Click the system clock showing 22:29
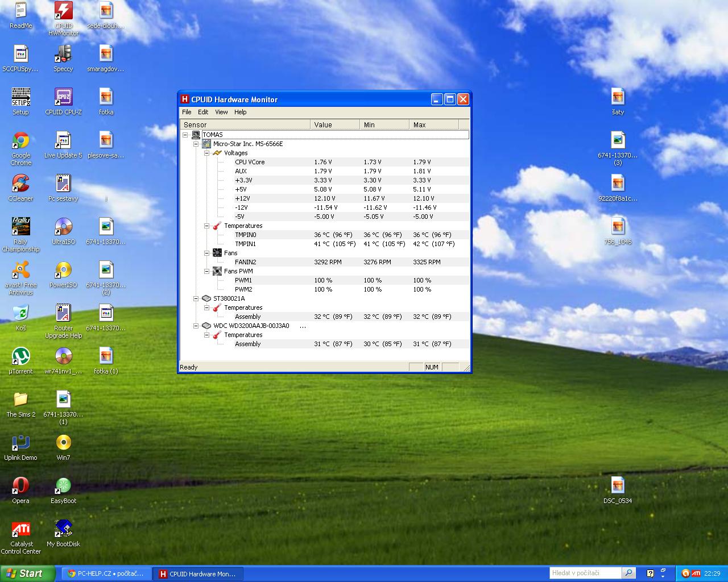728x582 pixels. coord(712,573)
